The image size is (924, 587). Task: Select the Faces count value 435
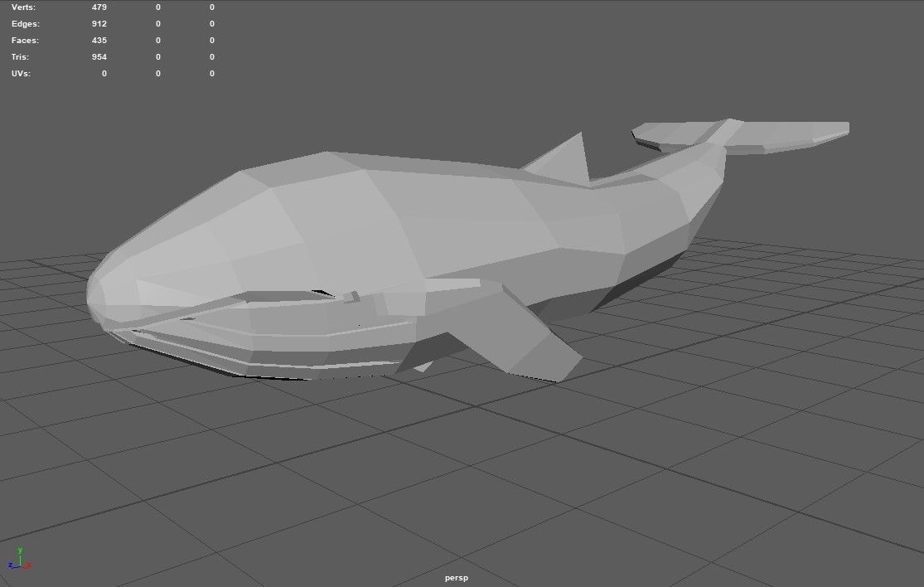point(99,40)
